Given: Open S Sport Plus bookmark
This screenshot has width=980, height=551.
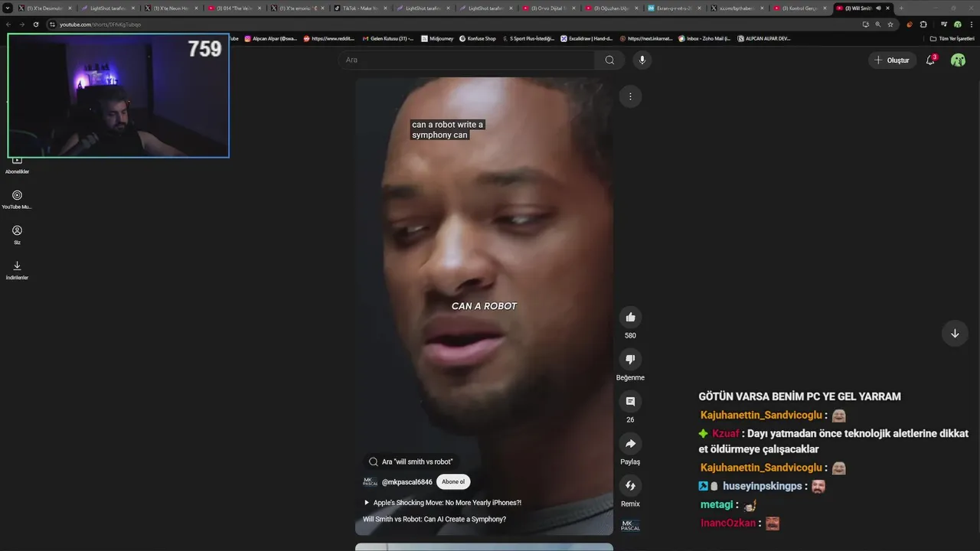Looking at the screenshot, I should click(528, 38).
